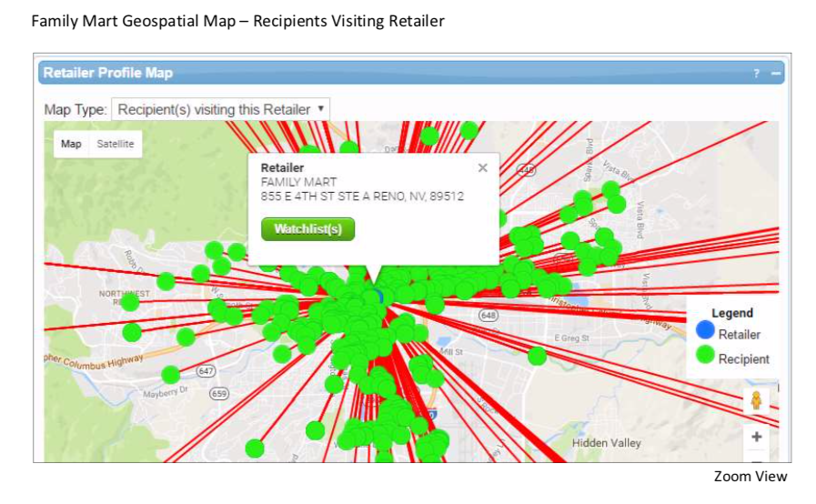Click the 855 E 4TH ST address text
The width and height of the screenshot is (816, 504).
click(362, 197)
